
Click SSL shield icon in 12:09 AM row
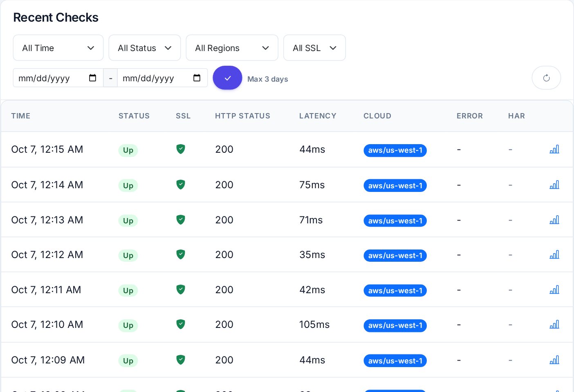181,360
